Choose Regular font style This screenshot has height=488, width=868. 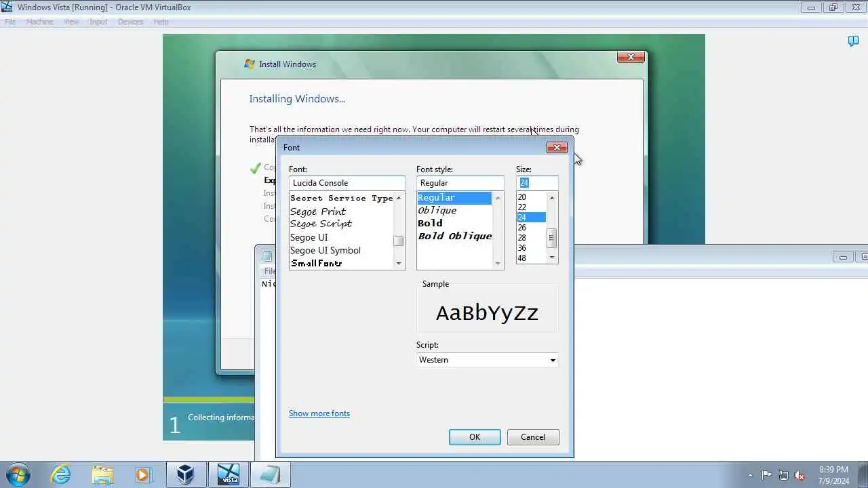[454, 198]
